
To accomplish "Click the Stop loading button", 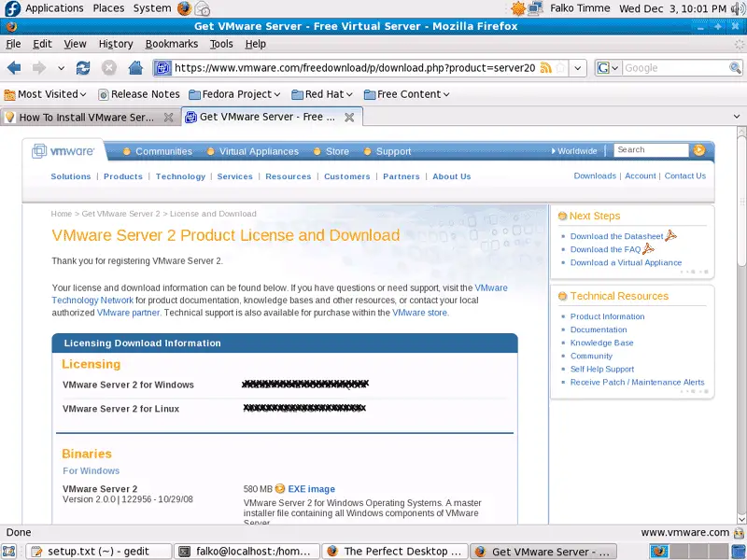I will pyautogui.click(x=109, y=68).
